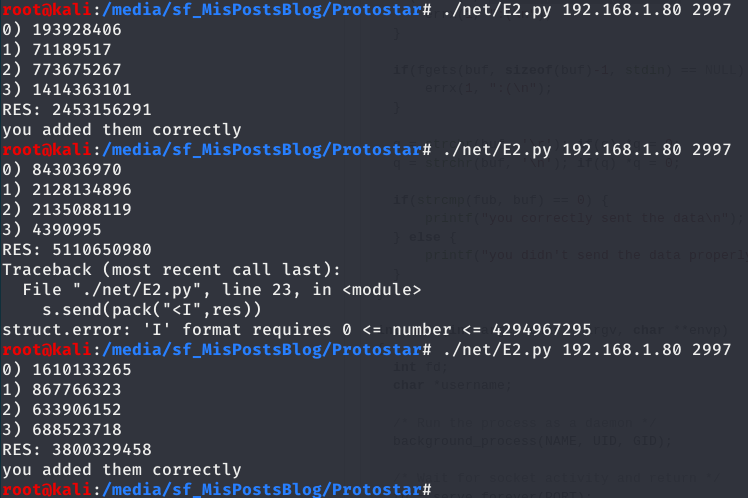Click the number 1414363101

tap(82, 90)
